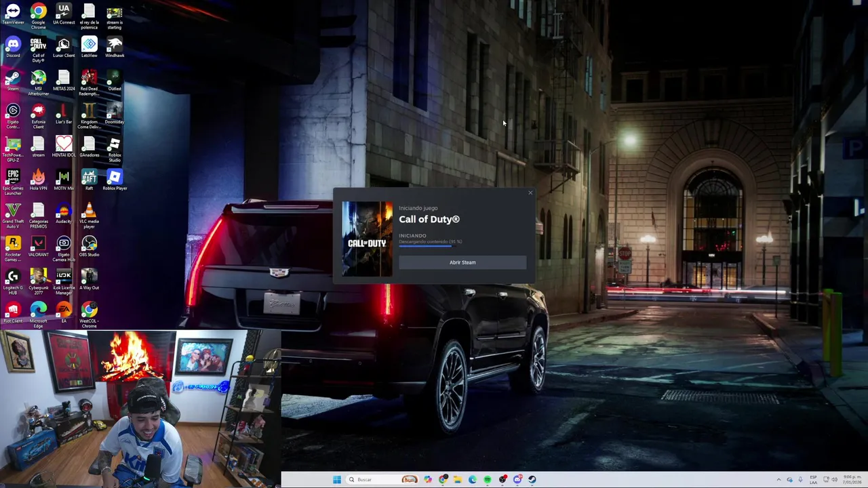The height and width of the screenshot is (488, 868).
Task: Click the taskbar Buscar search box
Action: point(383,480)
